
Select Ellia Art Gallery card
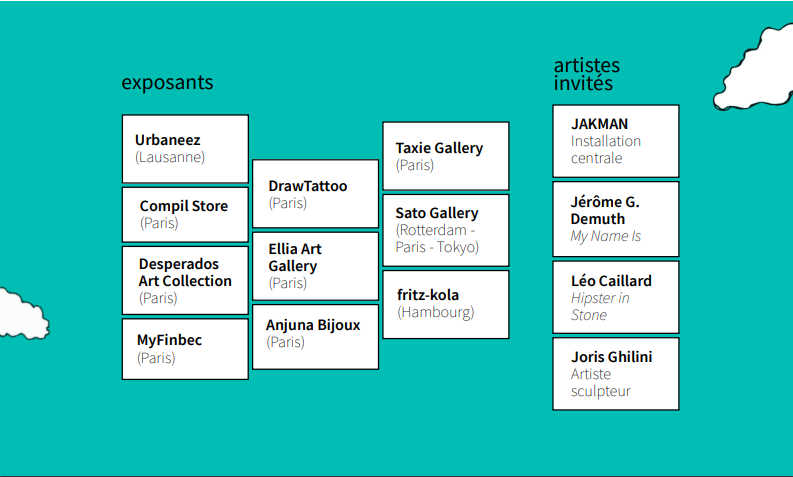point(315,266)
